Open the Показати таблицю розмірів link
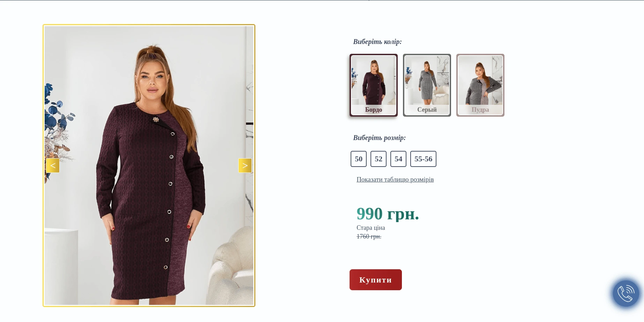This screenshot has height=322, width=644. 395,180
